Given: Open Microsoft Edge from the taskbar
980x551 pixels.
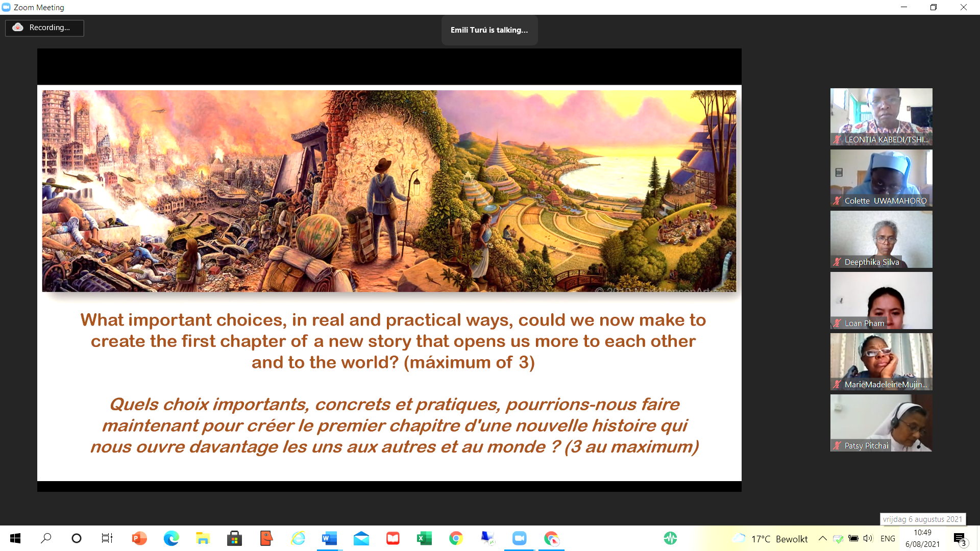Looking at the screenshot, I should coord(171,538).
